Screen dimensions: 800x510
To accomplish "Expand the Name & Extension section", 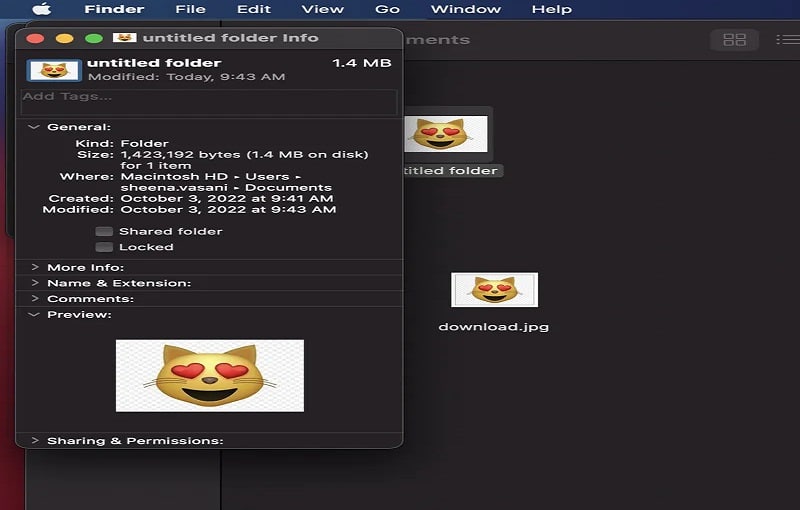I will pos(34,283).
